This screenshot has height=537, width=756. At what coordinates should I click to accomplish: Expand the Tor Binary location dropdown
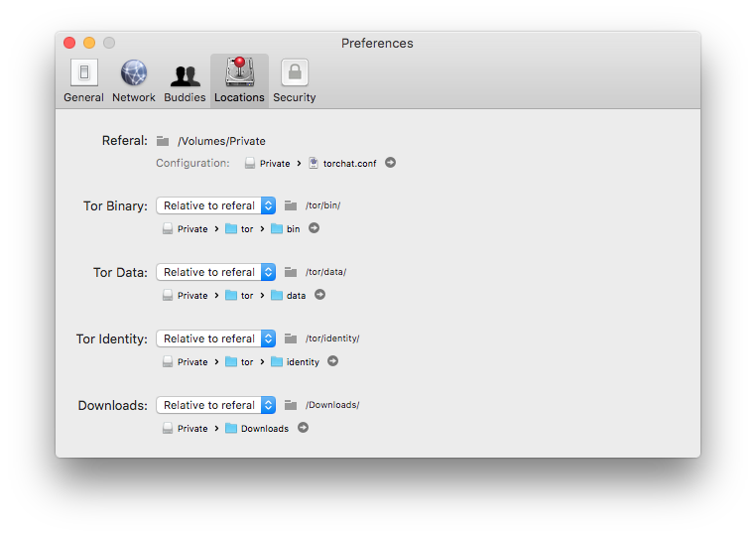pyautogui.click(x=216, y=205)
